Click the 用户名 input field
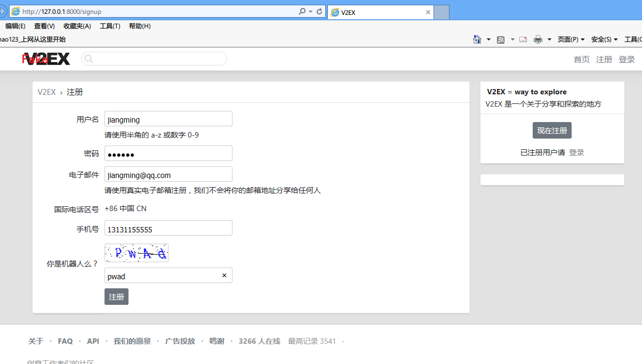Viewport: 642px width, 364px height. pyautogui.click(x=168, y=119)
